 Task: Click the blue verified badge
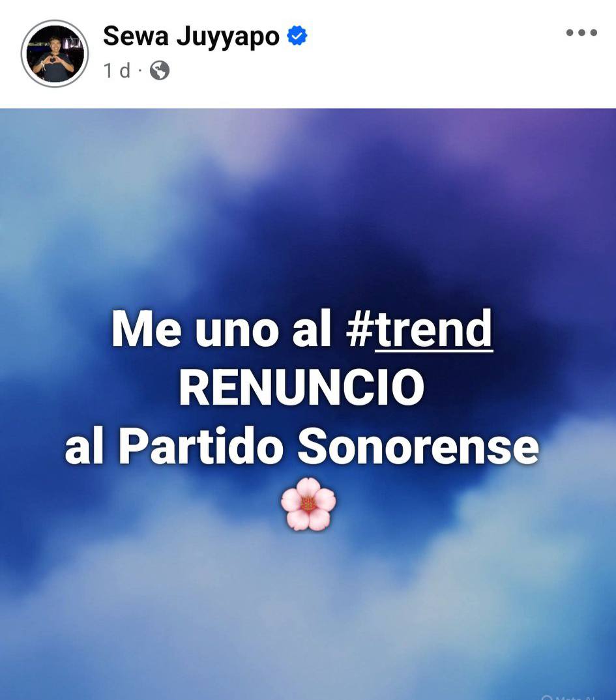[x=297, y=36]
